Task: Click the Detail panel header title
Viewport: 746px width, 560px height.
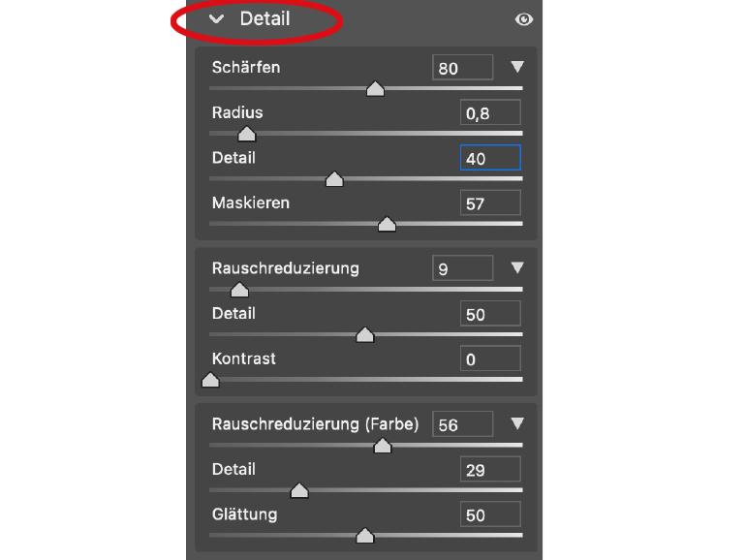Action: (265, 19)
